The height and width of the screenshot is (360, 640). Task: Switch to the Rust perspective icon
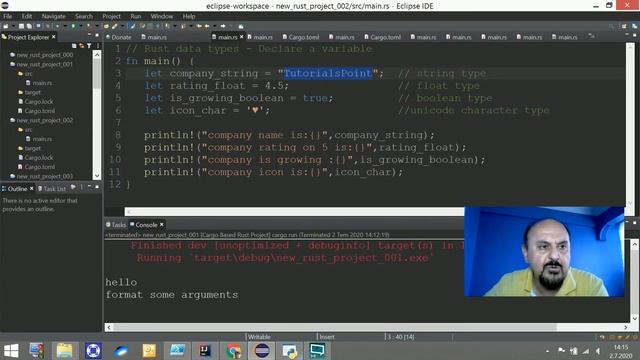(635, 26)
